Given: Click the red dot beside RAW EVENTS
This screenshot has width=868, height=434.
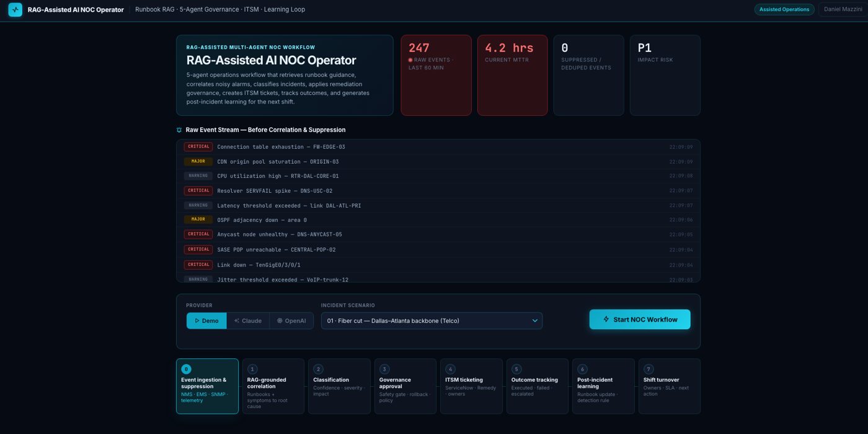Looking at the screenshot, I should coord(410,60).
